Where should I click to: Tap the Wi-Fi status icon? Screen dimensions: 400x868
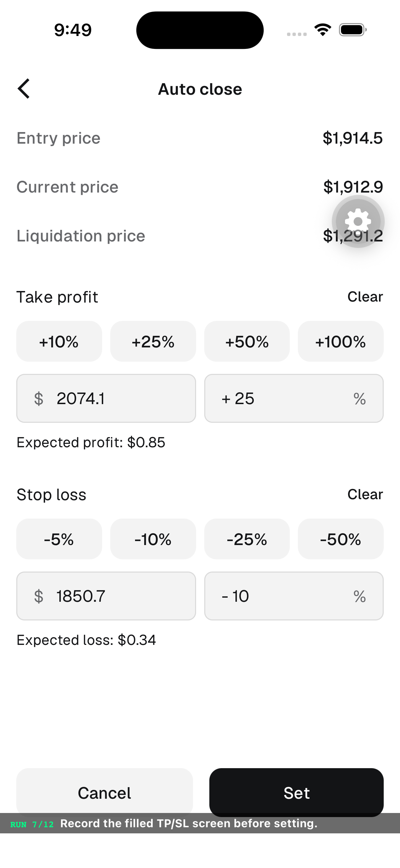click(323, 30)
